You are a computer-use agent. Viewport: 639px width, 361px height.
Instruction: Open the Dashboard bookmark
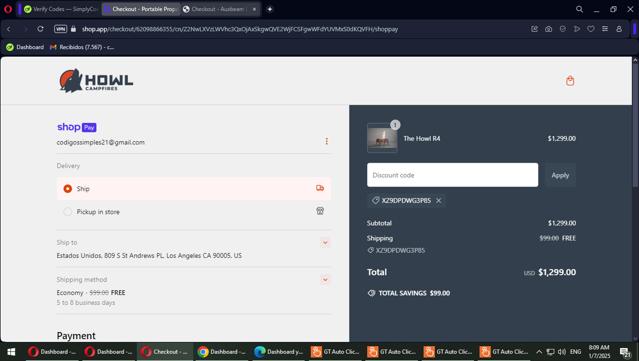[x=25, y=47]
